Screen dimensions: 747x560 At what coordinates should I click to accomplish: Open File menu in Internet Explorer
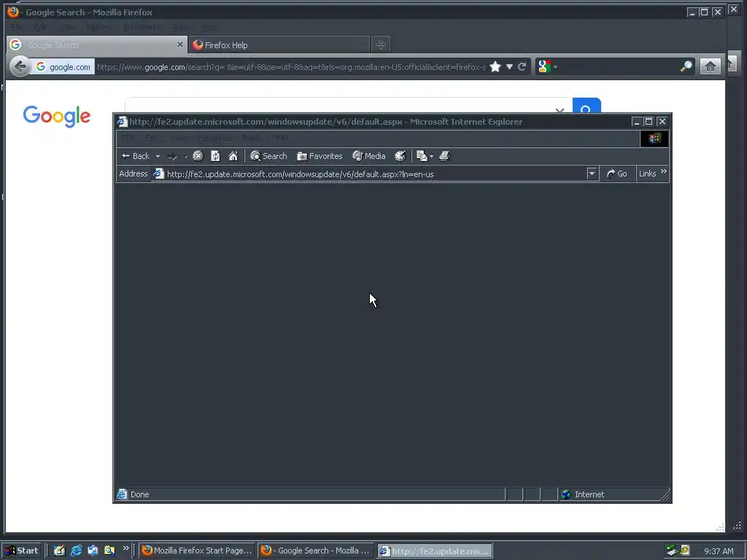(128, 138)
